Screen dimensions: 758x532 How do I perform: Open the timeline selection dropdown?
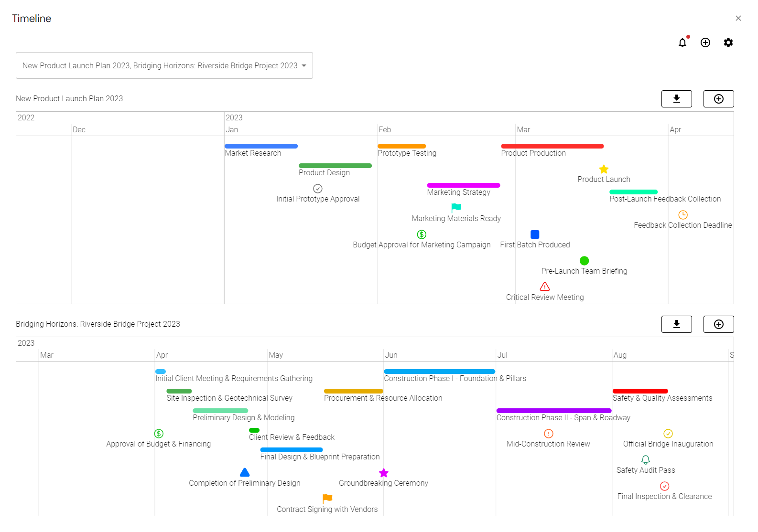pos(160,65)
